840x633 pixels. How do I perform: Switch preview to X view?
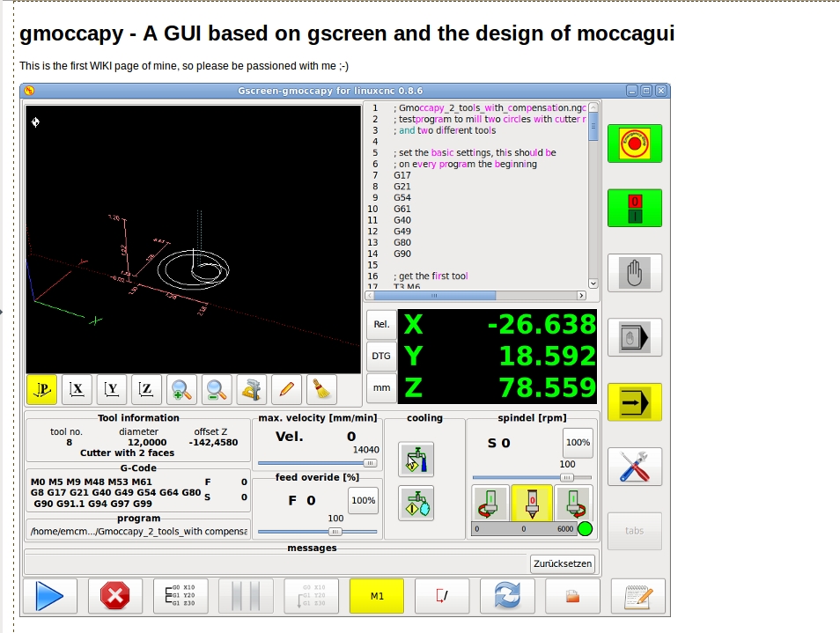pos(77,389)
